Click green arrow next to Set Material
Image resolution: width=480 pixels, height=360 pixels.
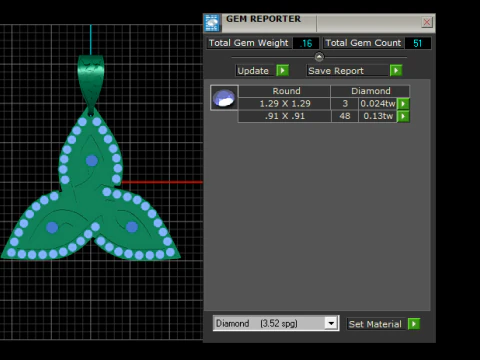[414, 324]
